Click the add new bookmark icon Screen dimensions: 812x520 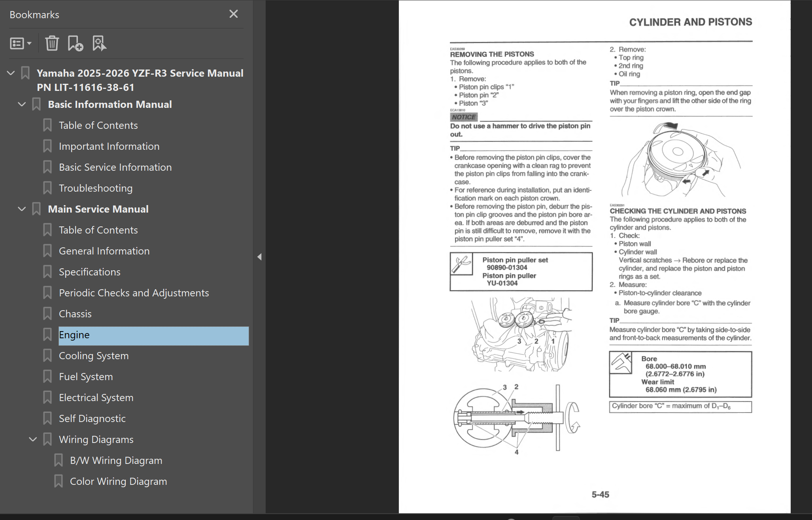coord(75,43)
